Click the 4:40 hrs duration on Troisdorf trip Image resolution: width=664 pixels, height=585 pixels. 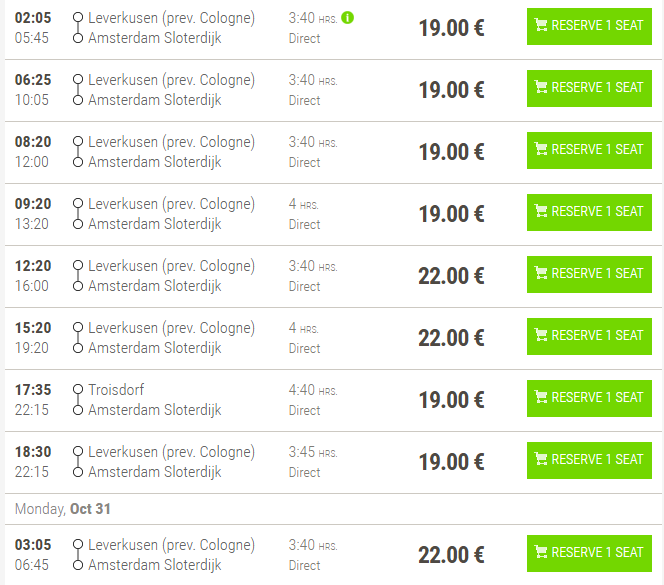tap(313, 390)
